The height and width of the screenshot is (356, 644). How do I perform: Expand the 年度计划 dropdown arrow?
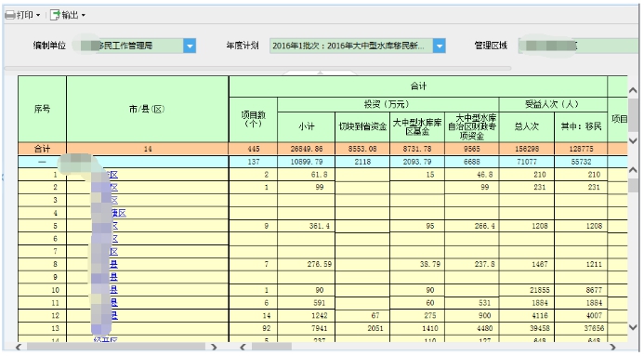[439, 46]
